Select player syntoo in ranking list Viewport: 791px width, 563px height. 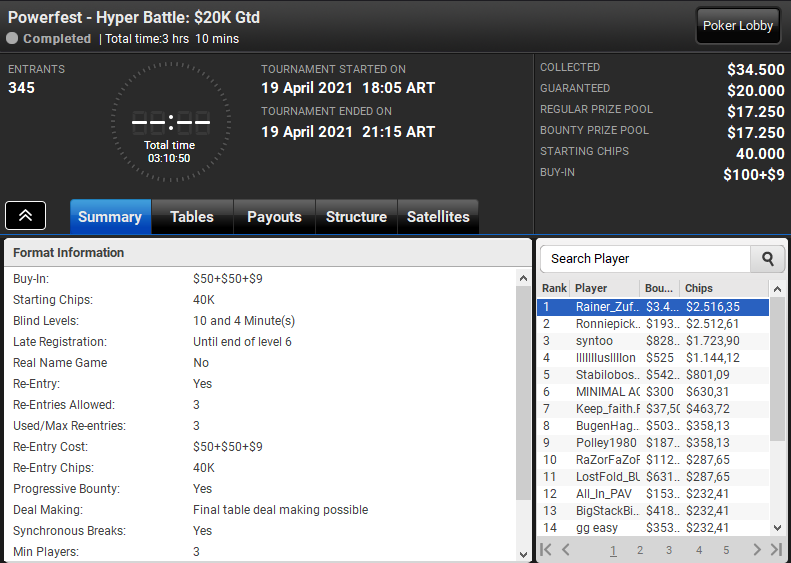coord(653,341)
